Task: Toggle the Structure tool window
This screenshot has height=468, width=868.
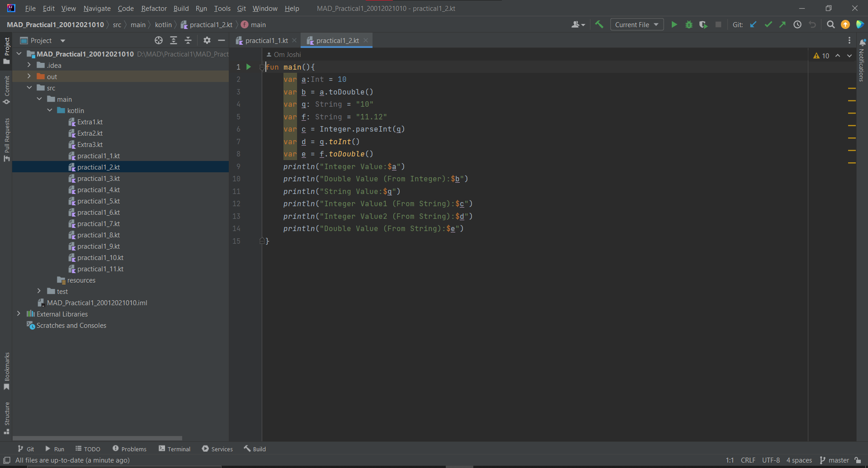Action: [6, 418]
